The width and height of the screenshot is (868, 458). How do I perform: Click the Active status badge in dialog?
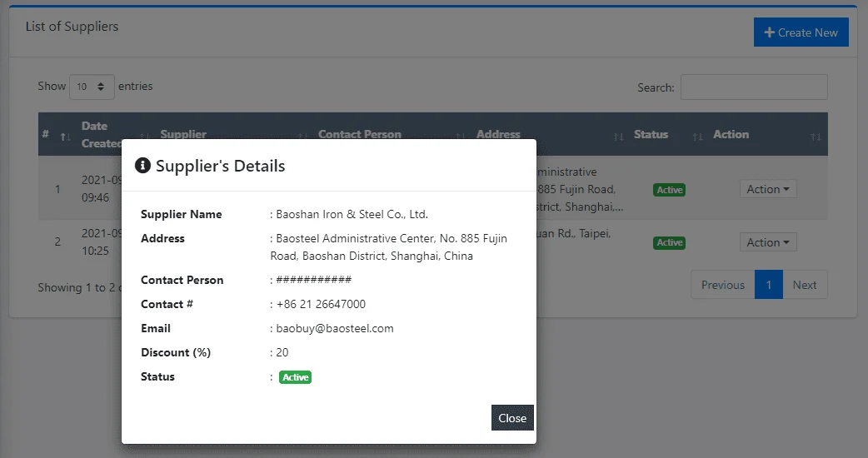[295, 377]
